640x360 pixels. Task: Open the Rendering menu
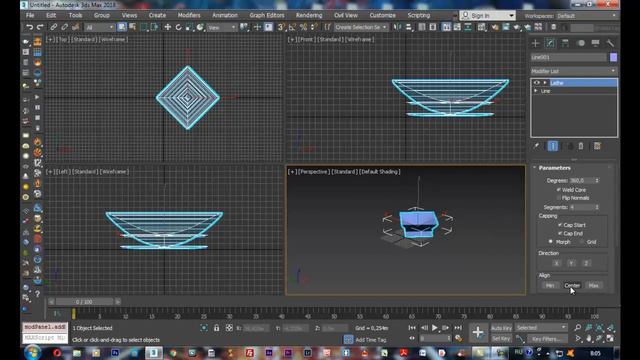coord(309,15)
